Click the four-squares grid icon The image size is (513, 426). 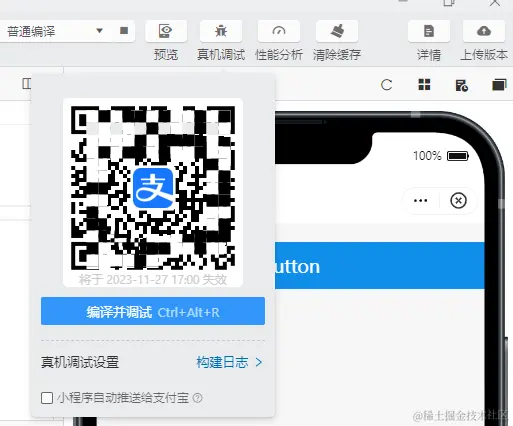(424, 85)
